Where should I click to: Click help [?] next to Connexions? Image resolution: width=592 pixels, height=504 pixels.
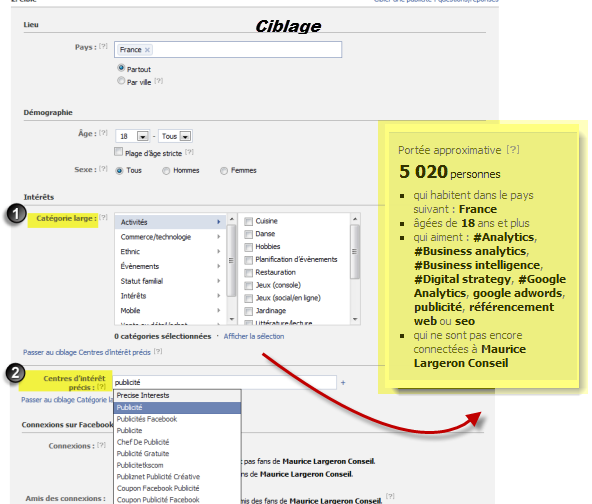point(101,445)
